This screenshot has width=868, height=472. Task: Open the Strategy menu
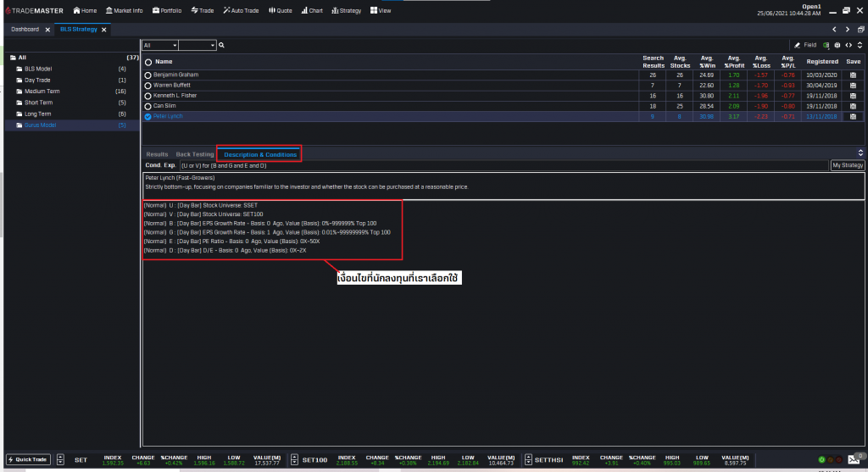[x=347, y=10]
